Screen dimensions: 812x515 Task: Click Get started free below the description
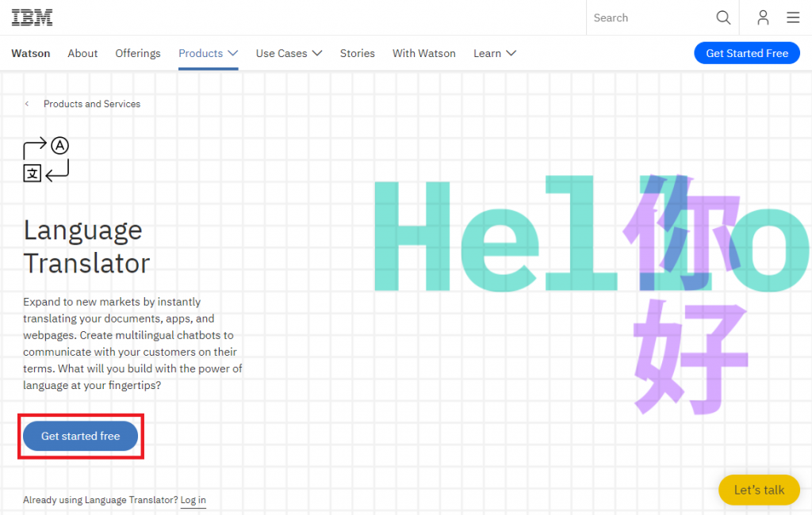point(80,436)
